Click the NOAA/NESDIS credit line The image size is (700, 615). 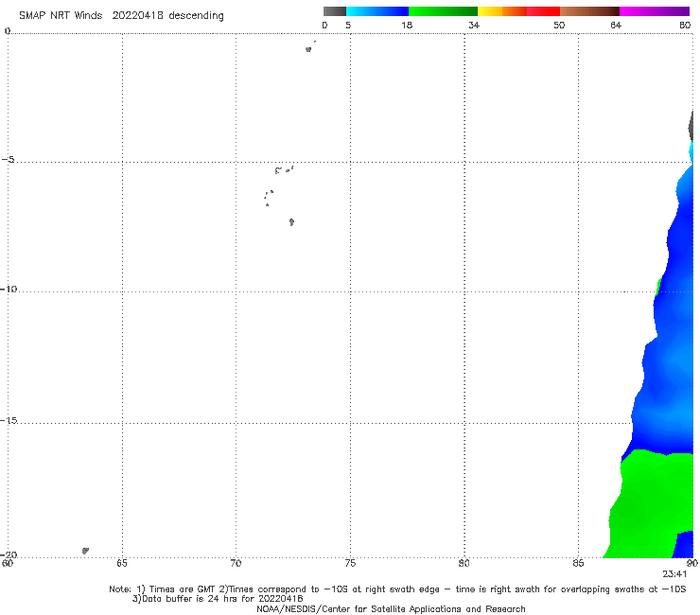(x=391, y=608)
